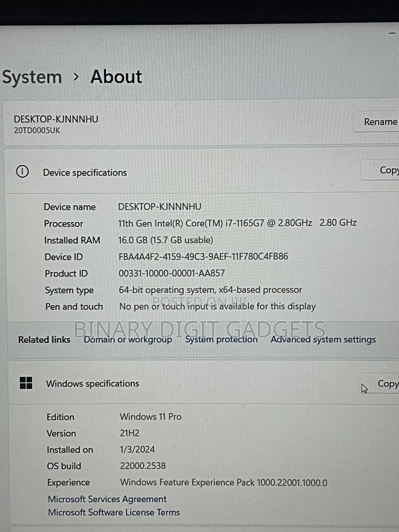Click the Device specifications info icon
The width and height of the screenshot is (399, 532).
tap(22, 172)
